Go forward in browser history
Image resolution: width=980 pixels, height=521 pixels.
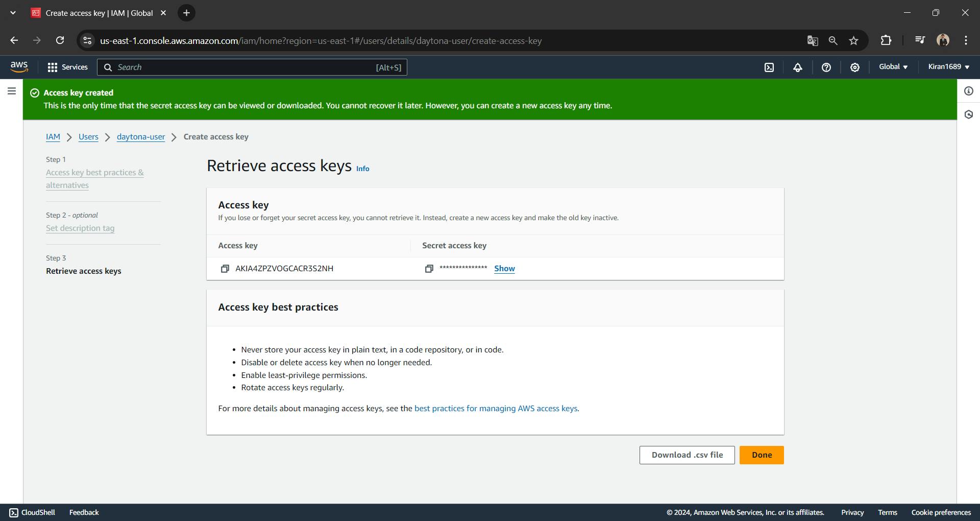(x=37, y=40)
